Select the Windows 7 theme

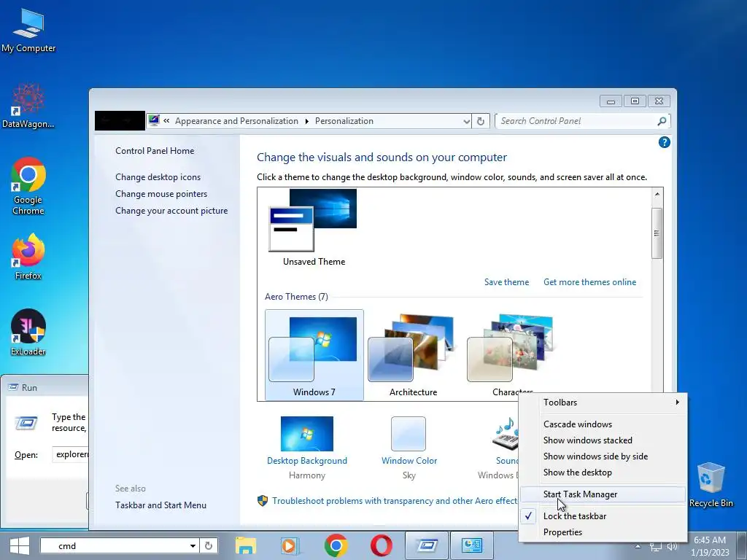point(314,355)
